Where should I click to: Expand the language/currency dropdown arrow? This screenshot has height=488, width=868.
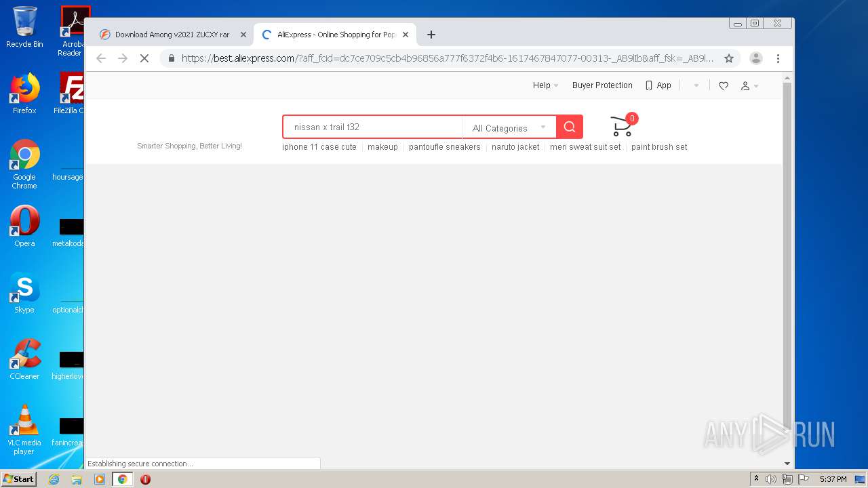(x=696, y=86)
